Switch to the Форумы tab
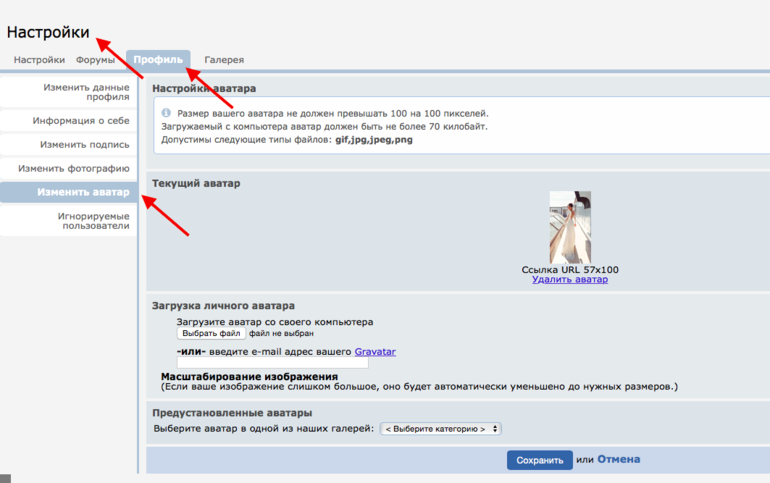This screenshot has height=483, width=770. tap(96, 60)
